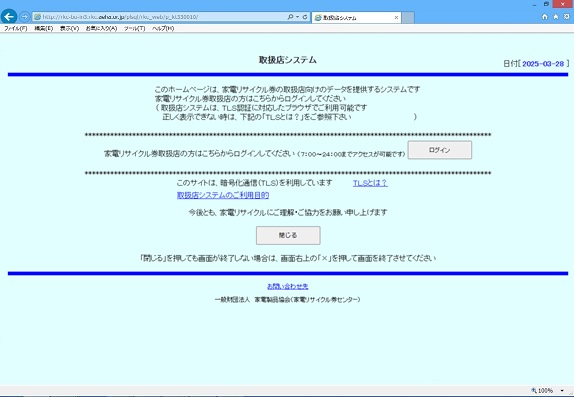Screen dimensions: 574x397
Task: Click the Home icon in the browser
Action: tap(545, 16)
